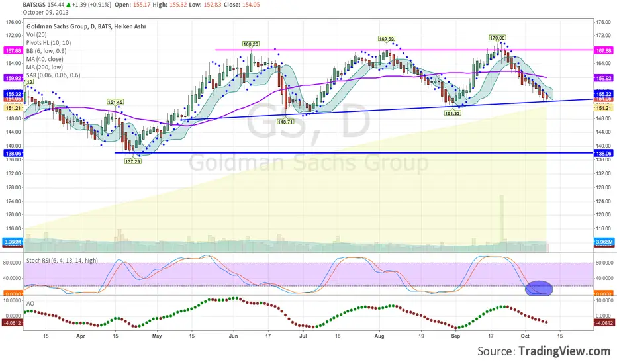The image size is (617, 364).
Task: Click the Goldman Sachs Group, D, BATS, Heiken Ashi legend
Action: pos(86,26)
